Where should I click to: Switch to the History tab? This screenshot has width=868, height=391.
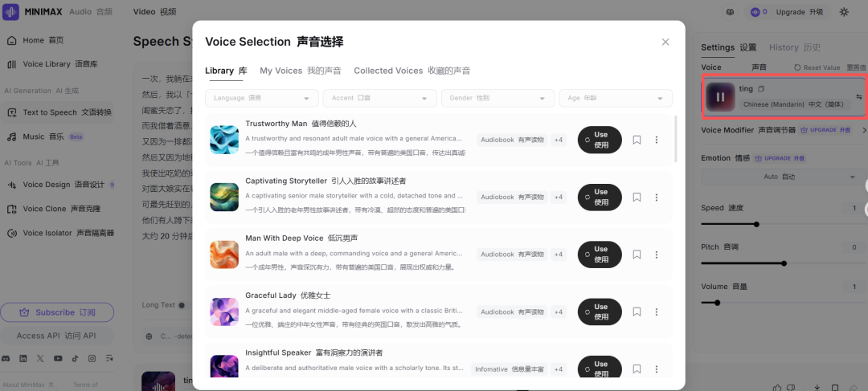pos(794,47)
